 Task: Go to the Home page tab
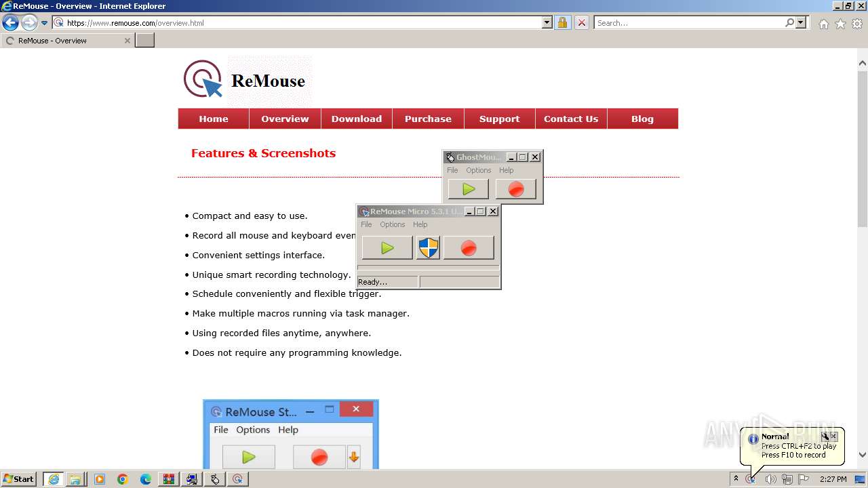[x=214, y=119]
